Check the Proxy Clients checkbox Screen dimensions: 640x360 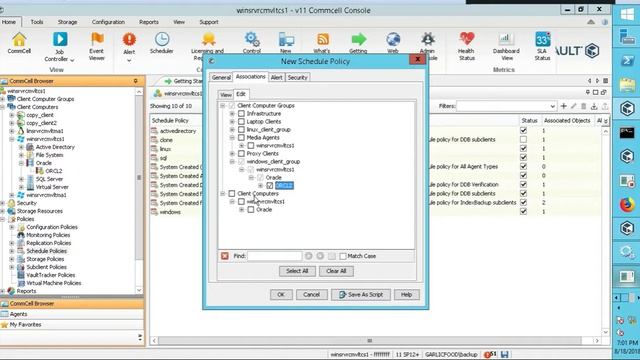(x=241, y=153)
